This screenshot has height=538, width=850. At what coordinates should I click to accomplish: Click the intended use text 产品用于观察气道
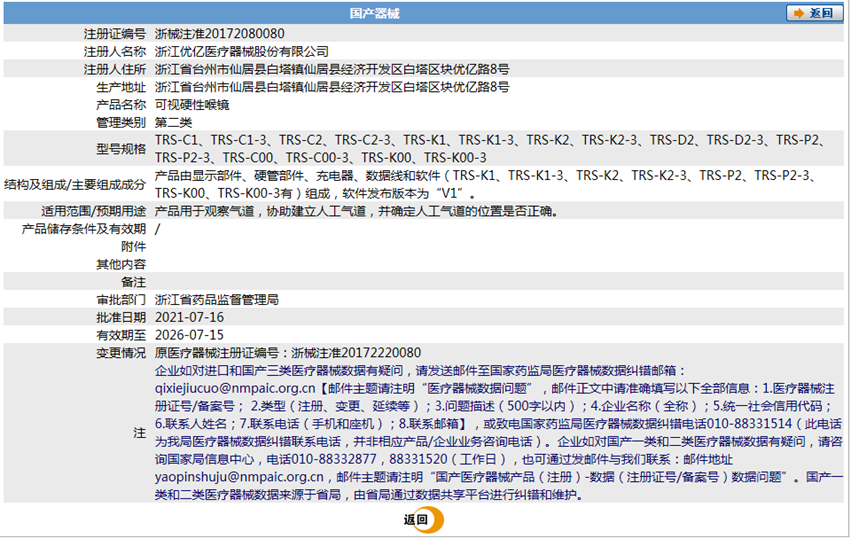pos(356,211)
